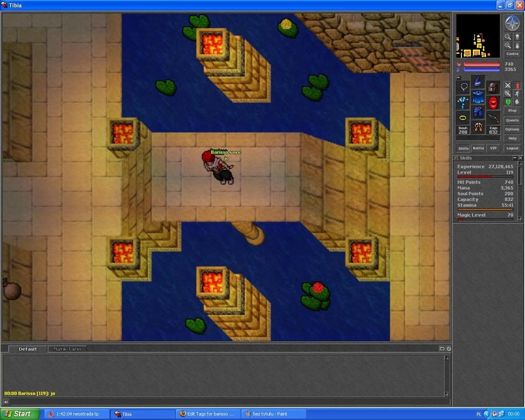Click the Skills window scroll down arrow

(x=520, y=218)
